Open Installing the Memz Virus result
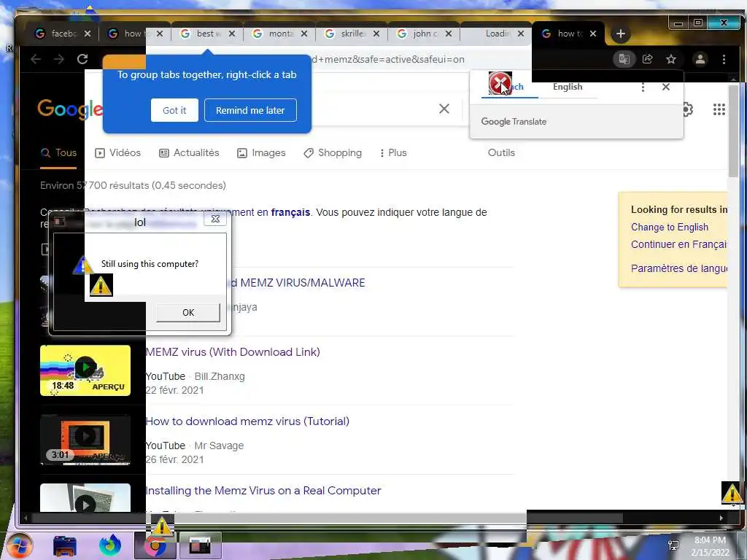This screenshot has height=560, width=747. click(263, 491)
